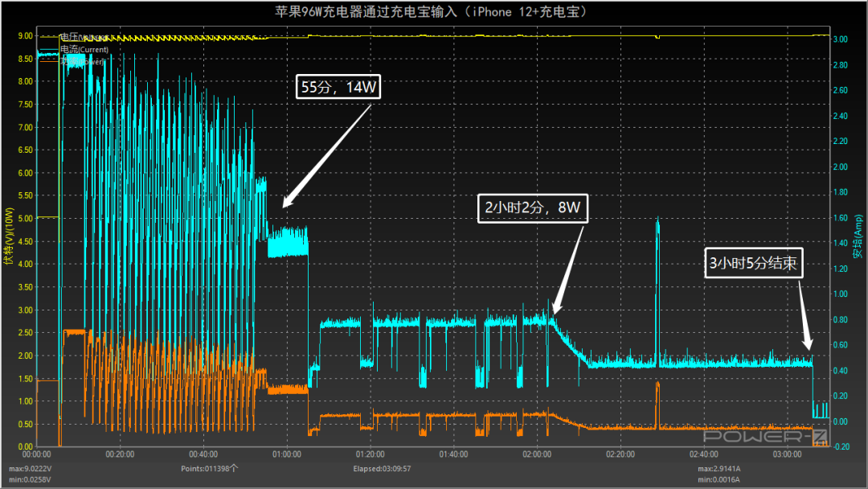Select the 功率(Power) legend entry

(x=72, y=61)
